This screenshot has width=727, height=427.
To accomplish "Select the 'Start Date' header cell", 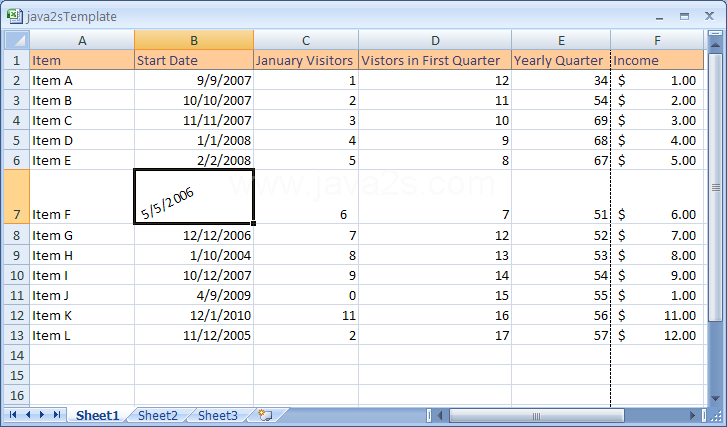I will click(194, 60).
